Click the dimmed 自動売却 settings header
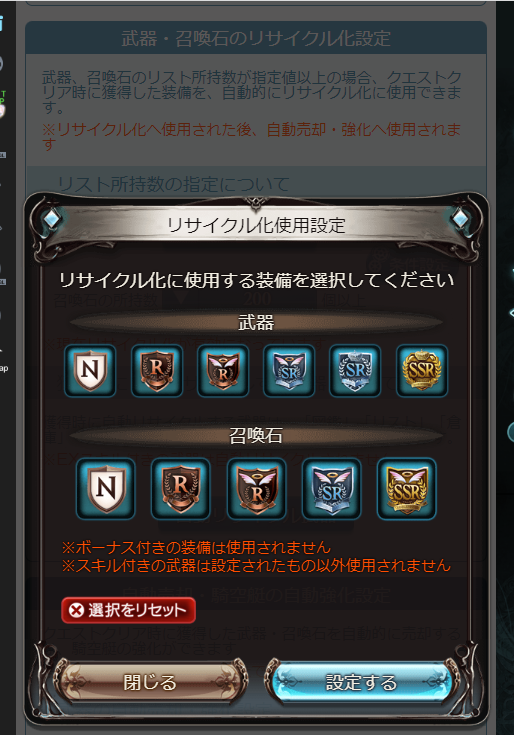514x735 pixels. (x=256, y=595)
